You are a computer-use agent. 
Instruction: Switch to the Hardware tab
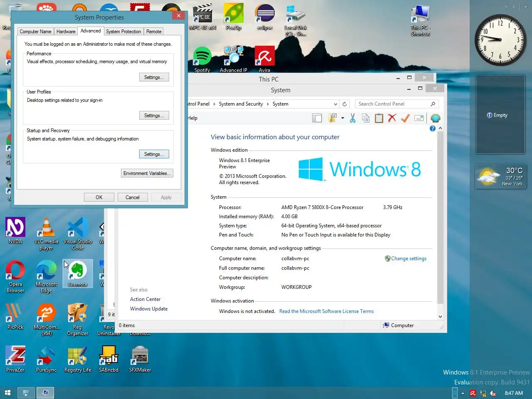tap(66, 32)
